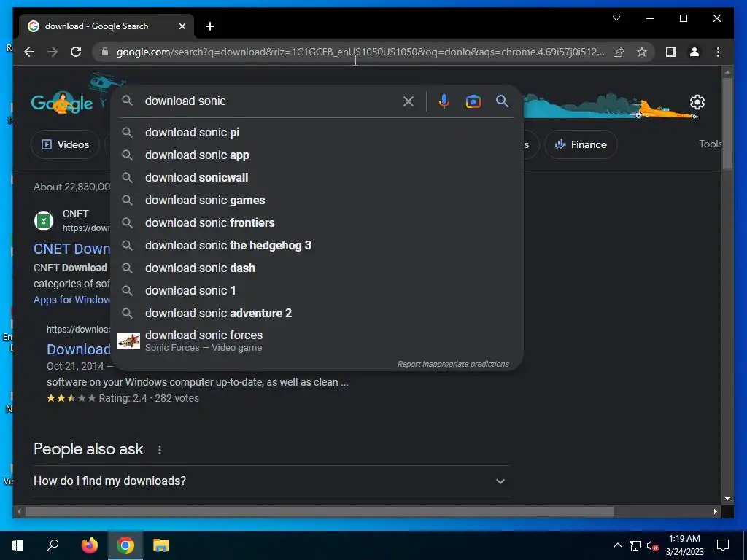Screen dimensions: 747x560
Task: Click CNET site favicon
Action: (44, 220)
